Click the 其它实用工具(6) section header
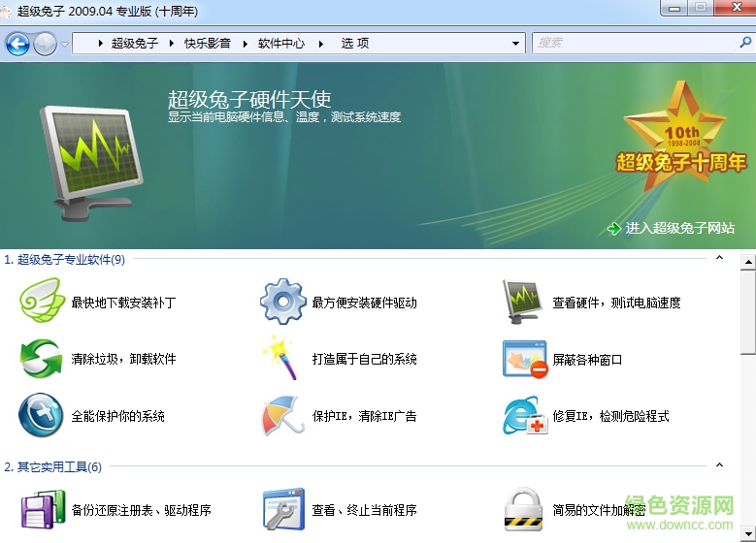This screenshot has width=756, height=543. click(x=53, y=466)
